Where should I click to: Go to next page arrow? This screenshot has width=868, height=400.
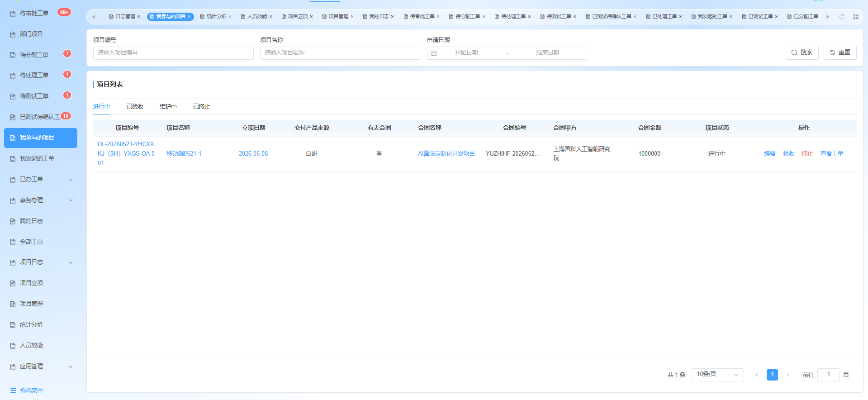(x=787, y=375)
